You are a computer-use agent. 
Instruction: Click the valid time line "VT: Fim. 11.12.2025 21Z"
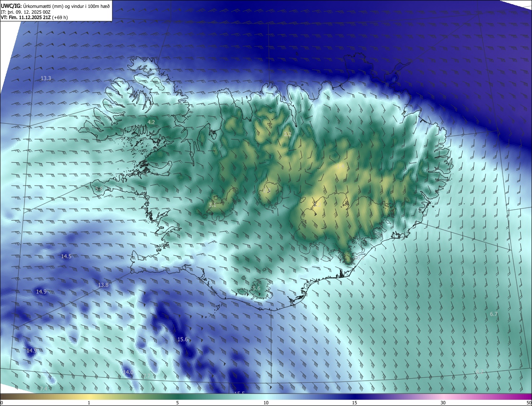point(34,17)
